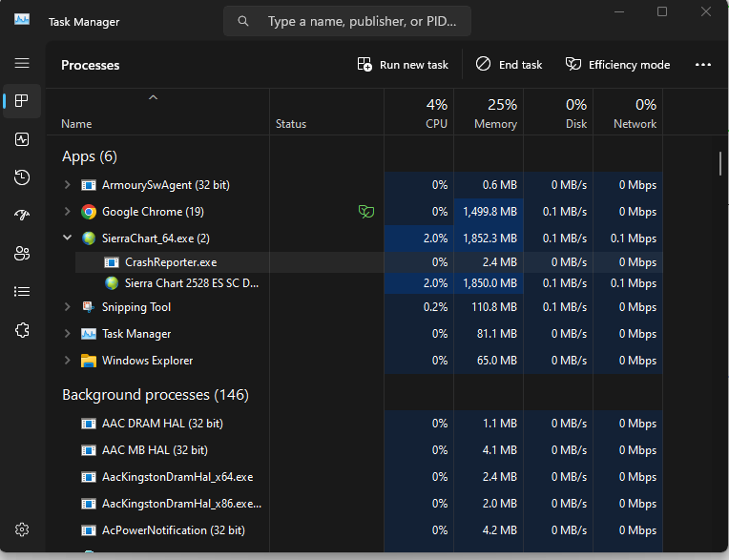Image resolution: width=729 pixels, height=560 pixels.
Task: Click the End task button
Action: (509, 65)
